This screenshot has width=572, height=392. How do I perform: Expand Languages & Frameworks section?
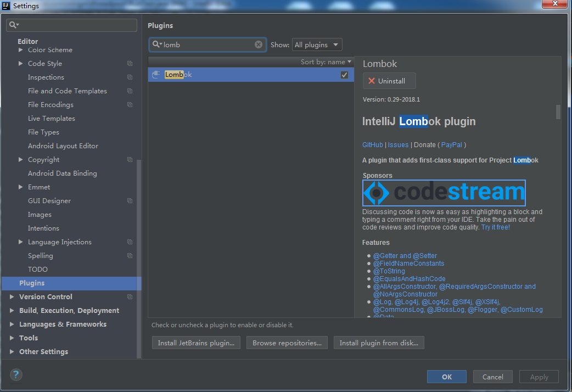12,324
